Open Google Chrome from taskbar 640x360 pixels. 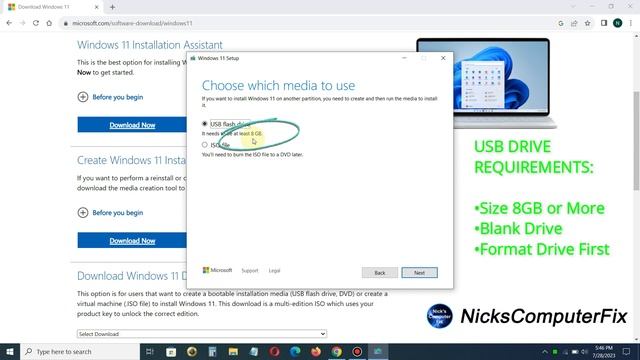[x=337, y=351]
